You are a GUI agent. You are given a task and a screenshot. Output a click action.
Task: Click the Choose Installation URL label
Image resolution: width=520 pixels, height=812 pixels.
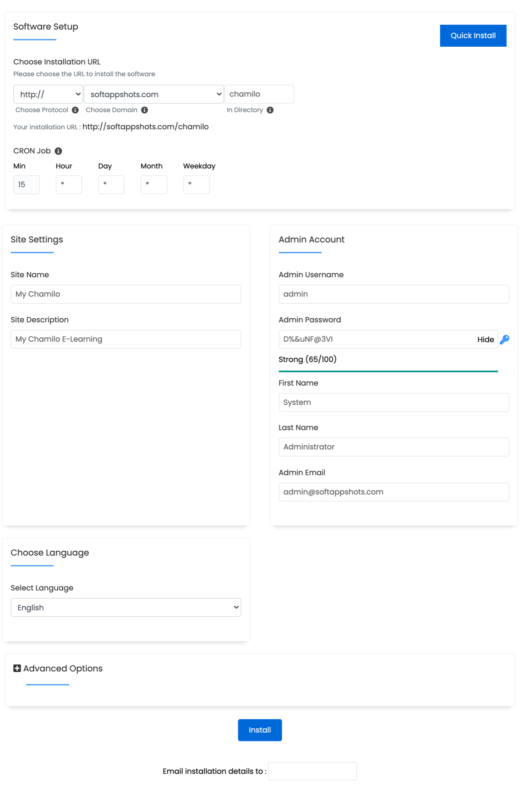[x=57, y=62]
